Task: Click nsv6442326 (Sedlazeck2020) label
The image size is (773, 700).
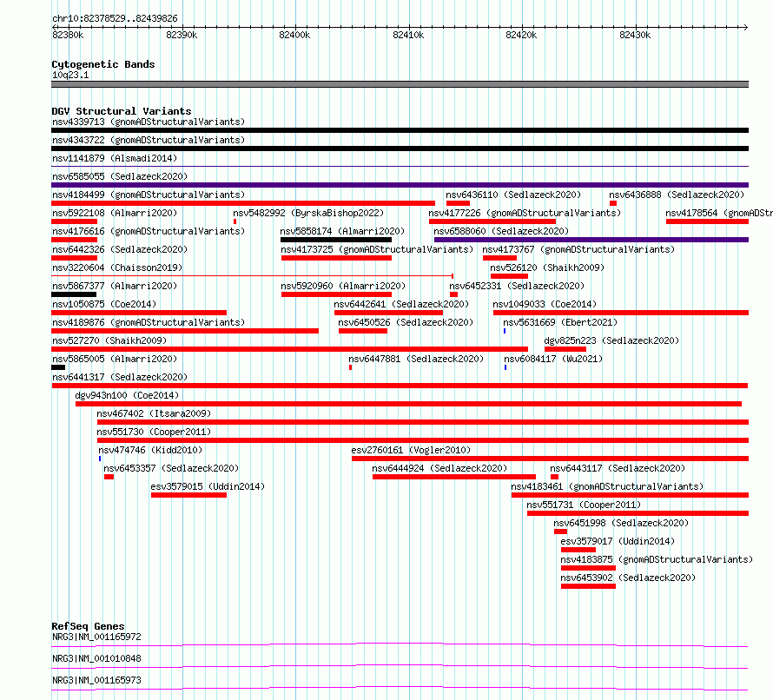Action: 120,249
